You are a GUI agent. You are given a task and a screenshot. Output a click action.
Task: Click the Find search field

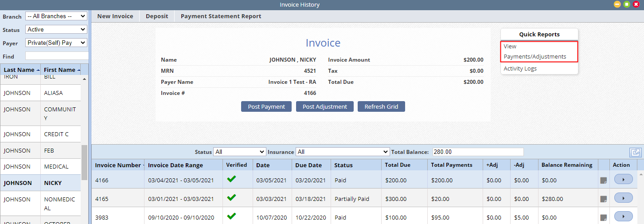pos(57,56)
